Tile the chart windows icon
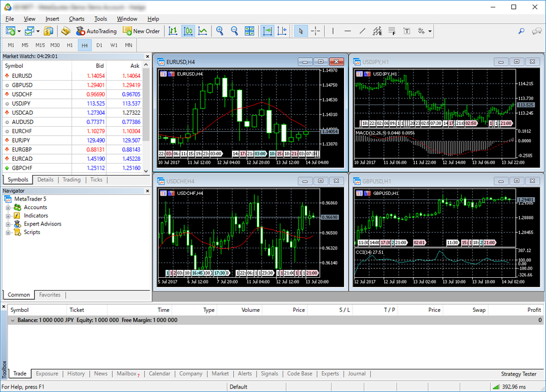Image resolution: width=546 pixels, height=392 pixels. [x=249, y=31]
